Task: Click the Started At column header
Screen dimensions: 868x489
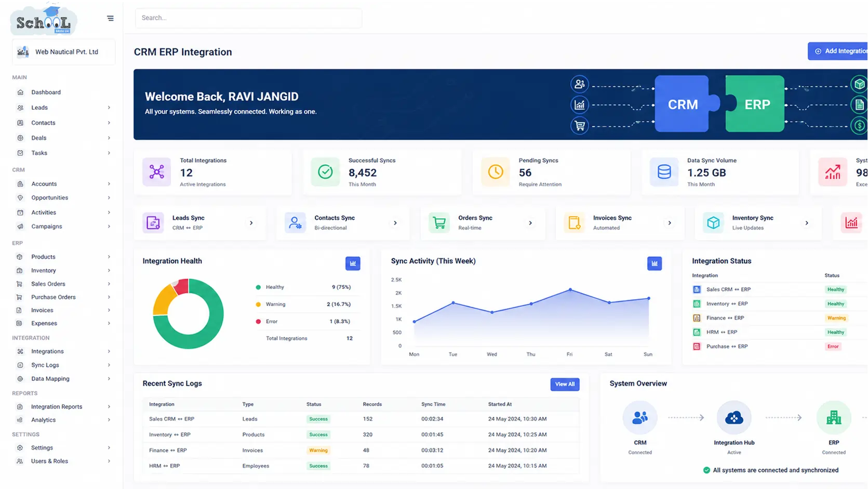Action: 500,404
